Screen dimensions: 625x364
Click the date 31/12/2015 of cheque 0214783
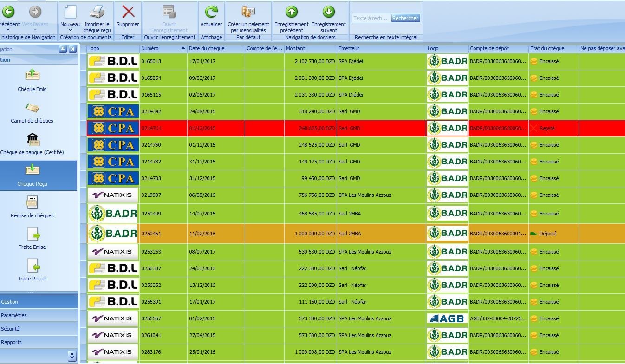tap(202, 178)
